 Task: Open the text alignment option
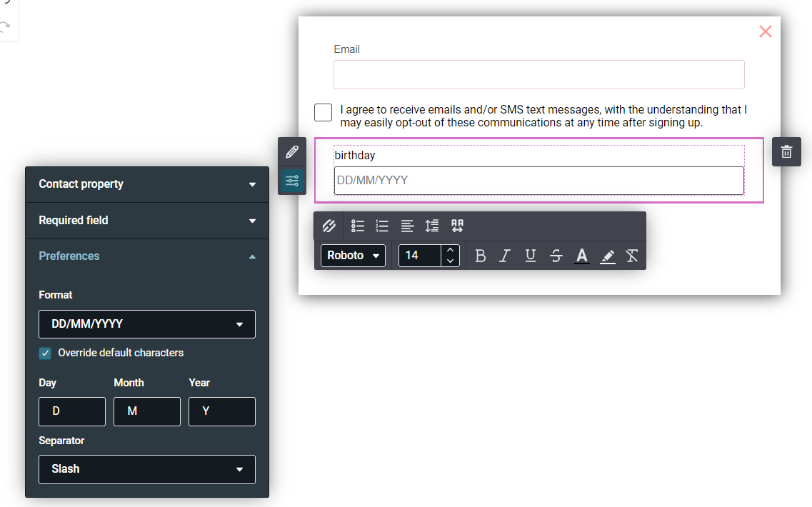[407, 226]
